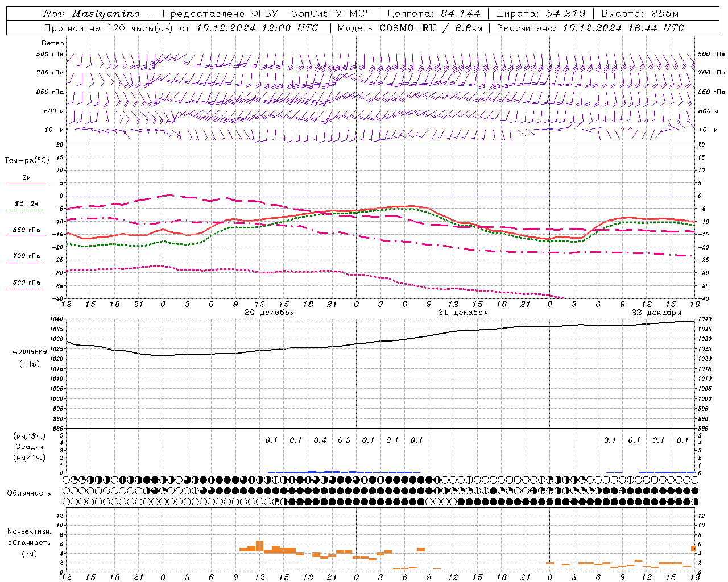Click the dotted line sample under 500 гПа legend
728x582 pixels.
pos(26,289)
